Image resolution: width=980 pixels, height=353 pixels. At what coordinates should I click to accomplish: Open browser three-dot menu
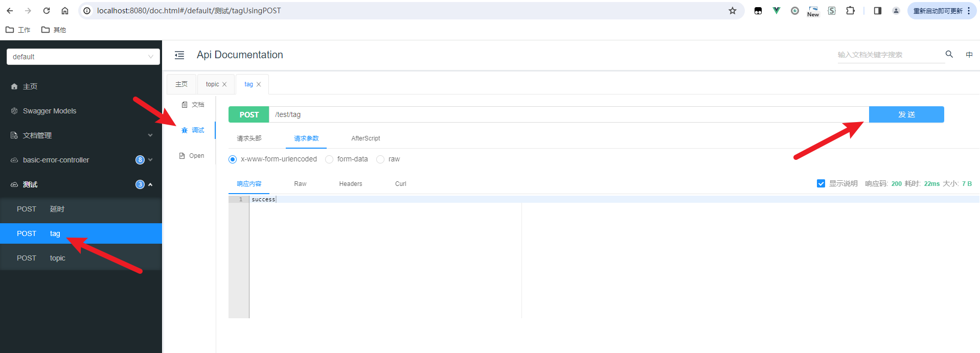[969, 11]
